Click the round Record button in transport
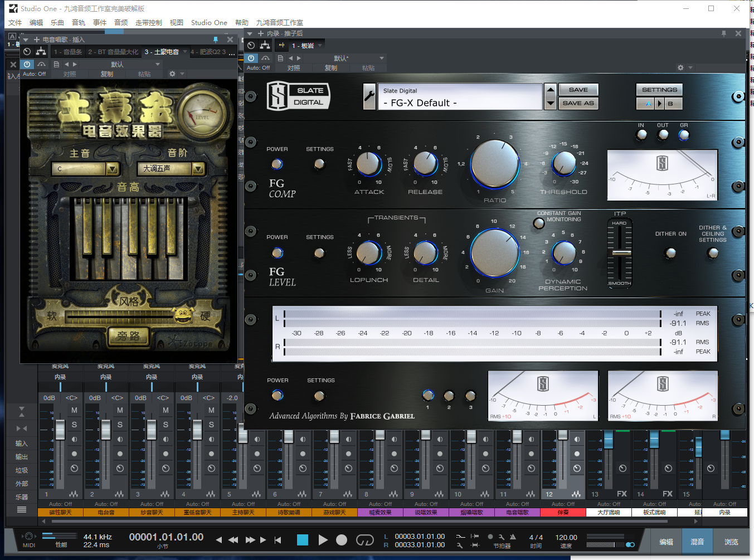 coord(342,540)
